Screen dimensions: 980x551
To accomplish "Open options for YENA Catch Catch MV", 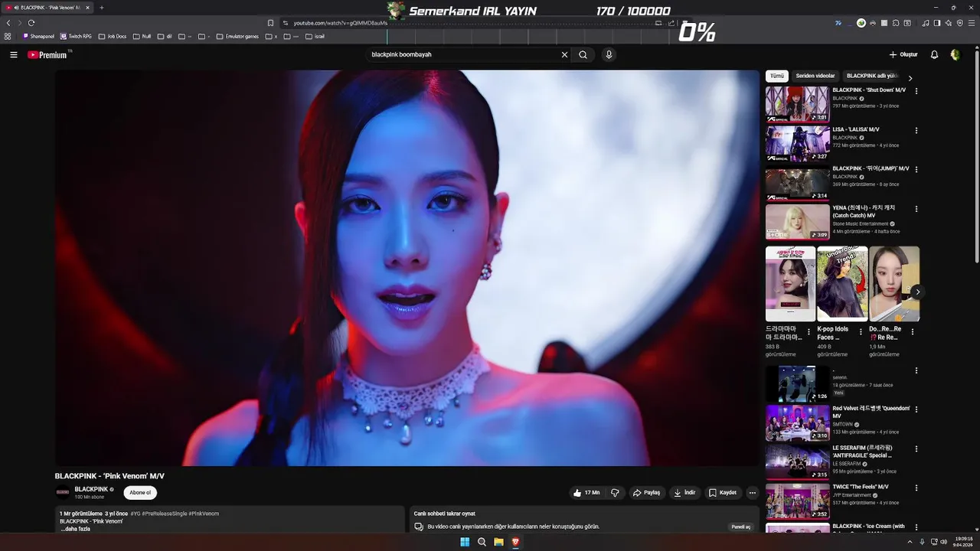I will tap(916, 209).
